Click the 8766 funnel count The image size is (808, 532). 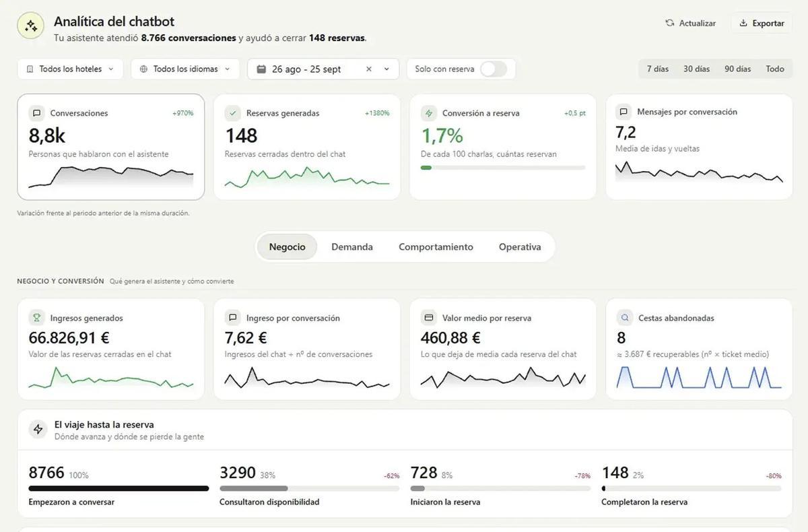tap(46, 473)
